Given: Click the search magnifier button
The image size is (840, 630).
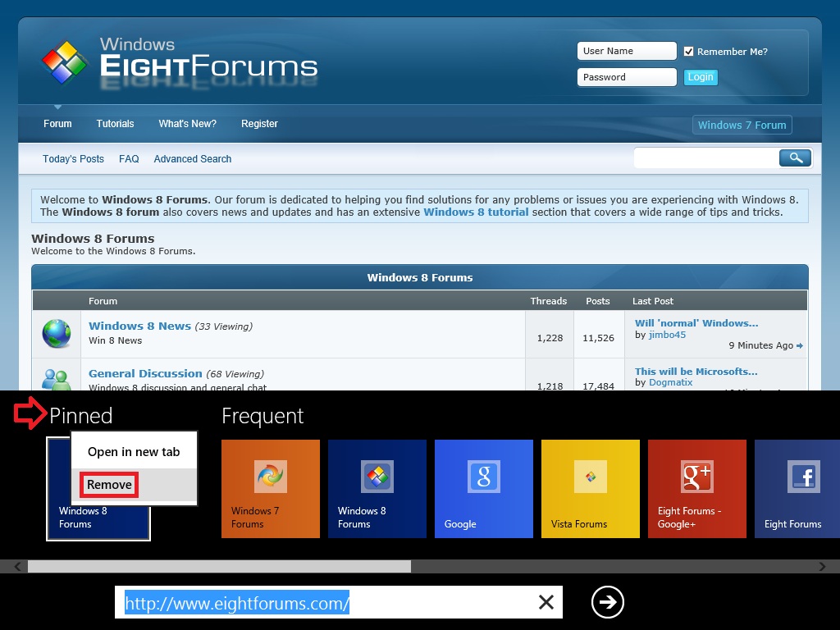Looking at the screenshot, I should point(795,158).
